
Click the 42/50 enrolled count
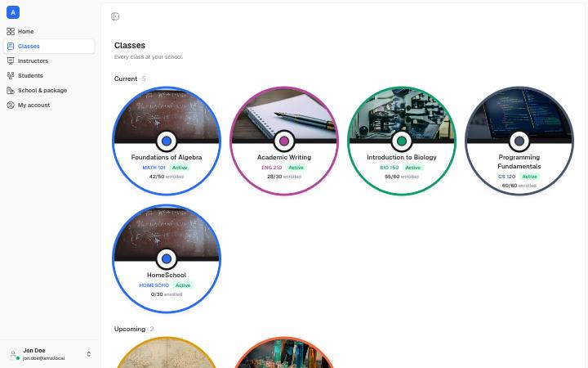click(167, 177)
